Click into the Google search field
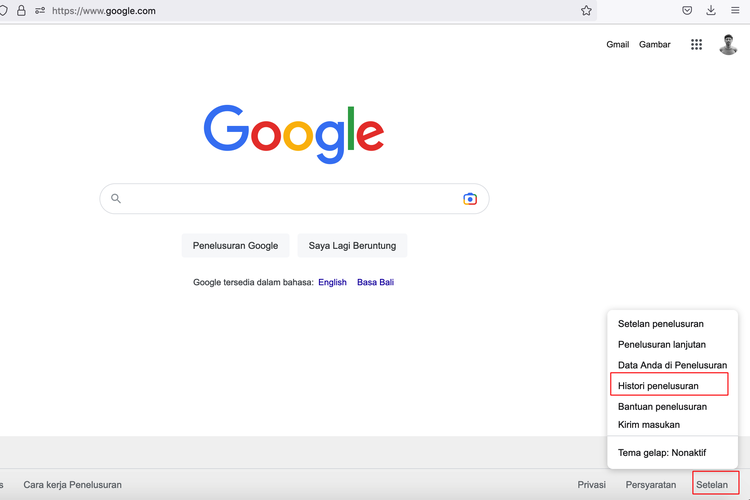 pyautogui.click(x=292, y=199)
